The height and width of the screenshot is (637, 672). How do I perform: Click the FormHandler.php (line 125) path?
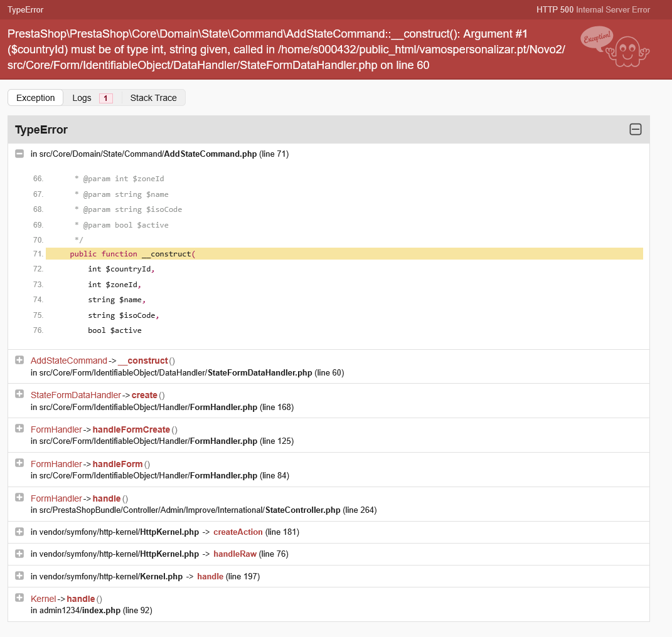pyautogui.click(x=162, y=441)
